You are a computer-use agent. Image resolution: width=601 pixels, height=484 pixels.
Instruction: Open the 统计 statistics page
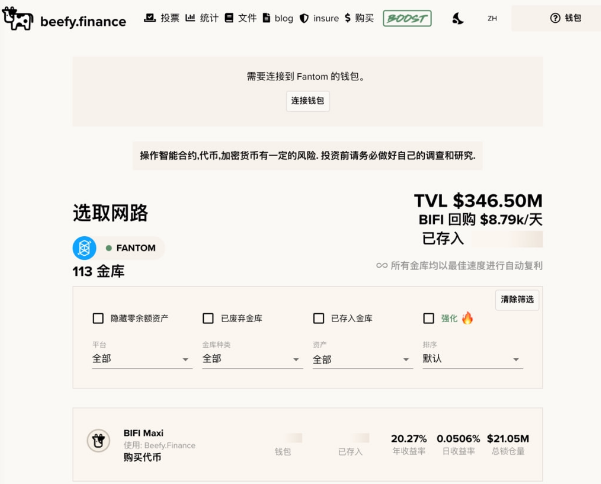click(202, 18)
